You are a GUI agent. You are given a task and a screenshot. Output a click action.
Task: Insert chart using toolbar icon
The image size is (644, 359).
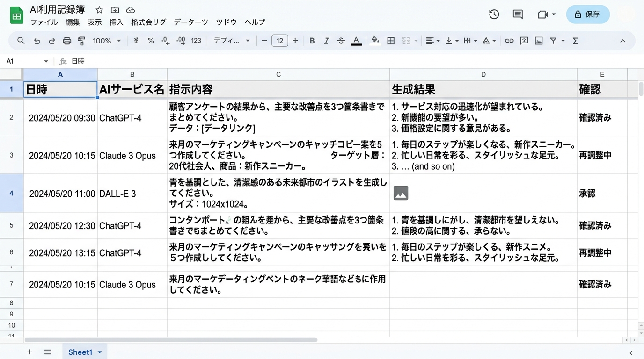tap(539, 41)
